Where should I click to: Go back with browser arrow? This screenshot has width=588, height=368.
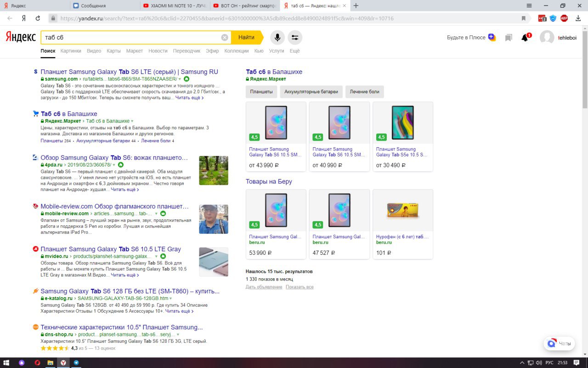pos(10,18)
